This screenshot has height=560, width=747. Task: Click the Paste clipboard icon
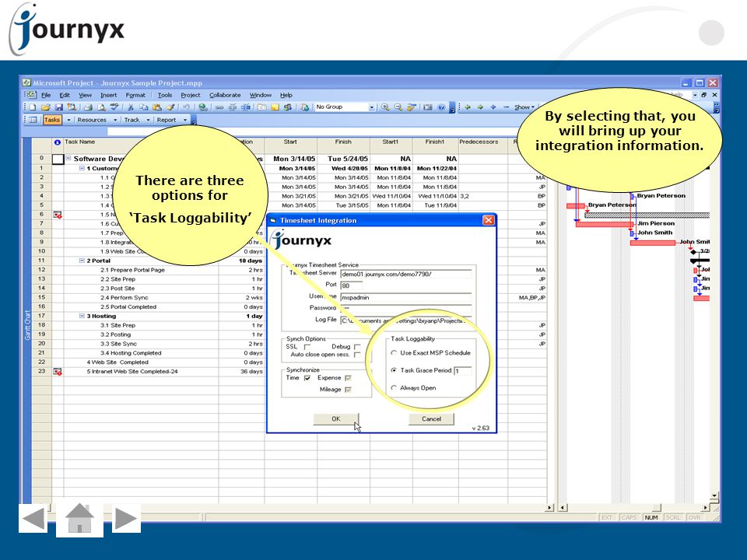click(x=156, y=107)
